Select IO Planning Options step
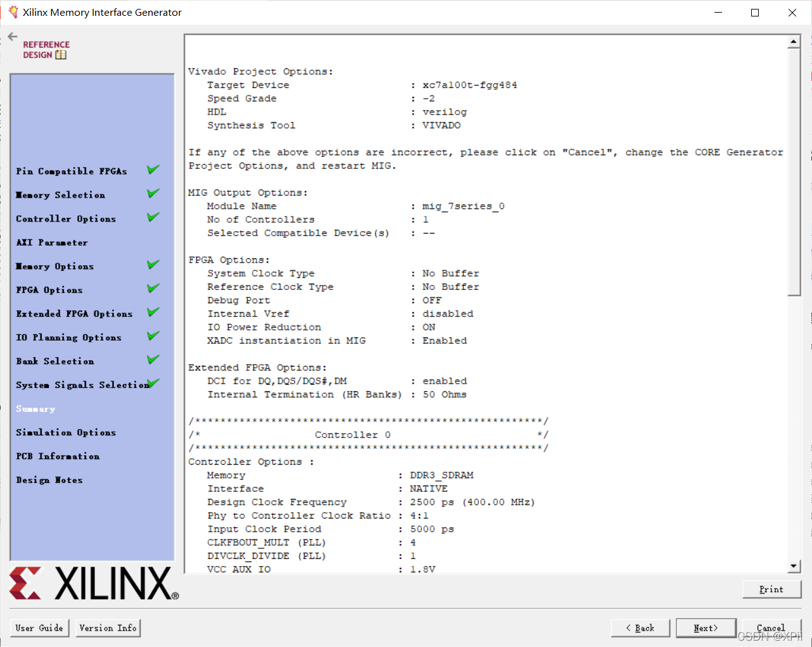Image resolution: width=812 pixels, height=647 pixels. click(68, 337)
